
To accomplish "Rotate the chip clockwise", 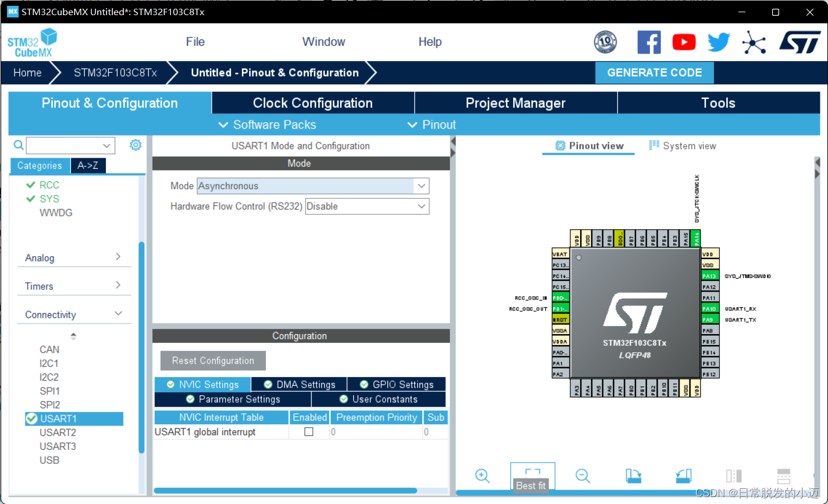I will (633, 475).
